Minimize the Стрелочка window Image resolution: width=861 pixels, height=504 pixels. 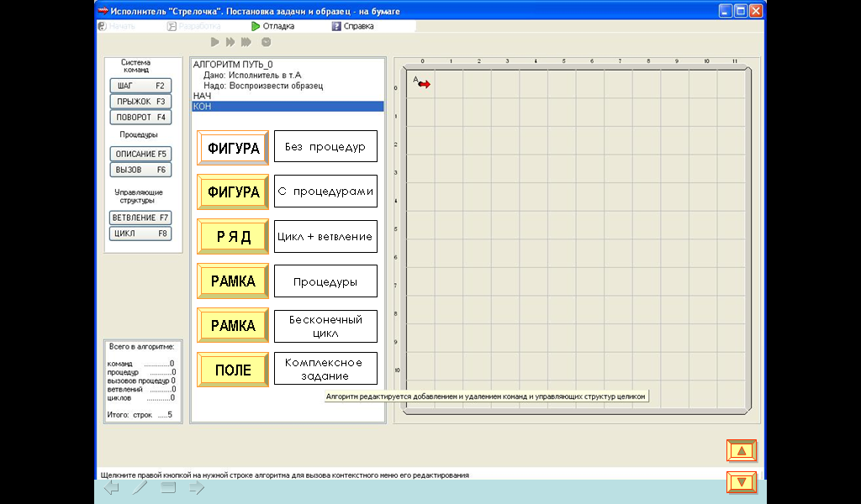click(x=726, y=10)
